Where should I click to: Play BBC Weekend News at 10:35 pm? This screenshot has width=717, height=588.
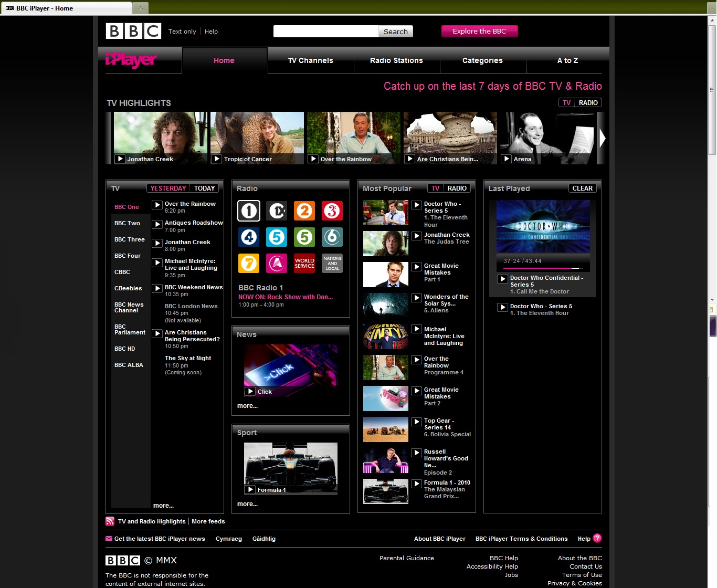157,288
